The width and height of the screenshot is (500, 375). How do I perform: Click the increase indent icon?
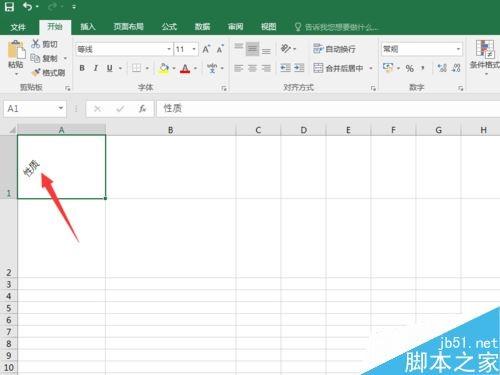(299, 68)
